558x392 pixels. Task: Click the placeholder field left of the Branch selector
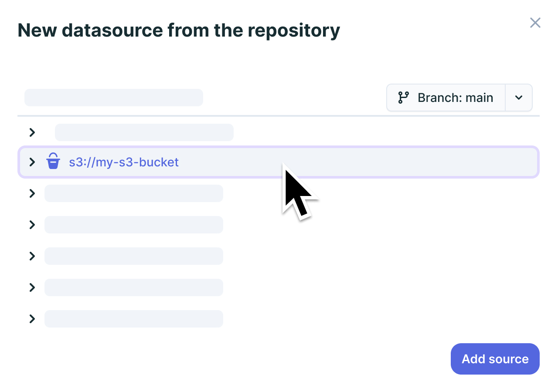pos(114,98)
